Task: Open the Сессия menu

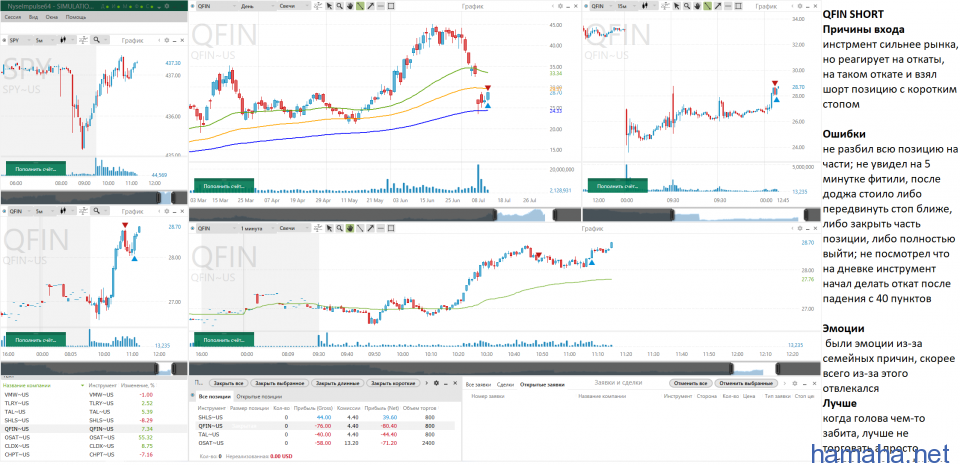Action: pos(12,18)
